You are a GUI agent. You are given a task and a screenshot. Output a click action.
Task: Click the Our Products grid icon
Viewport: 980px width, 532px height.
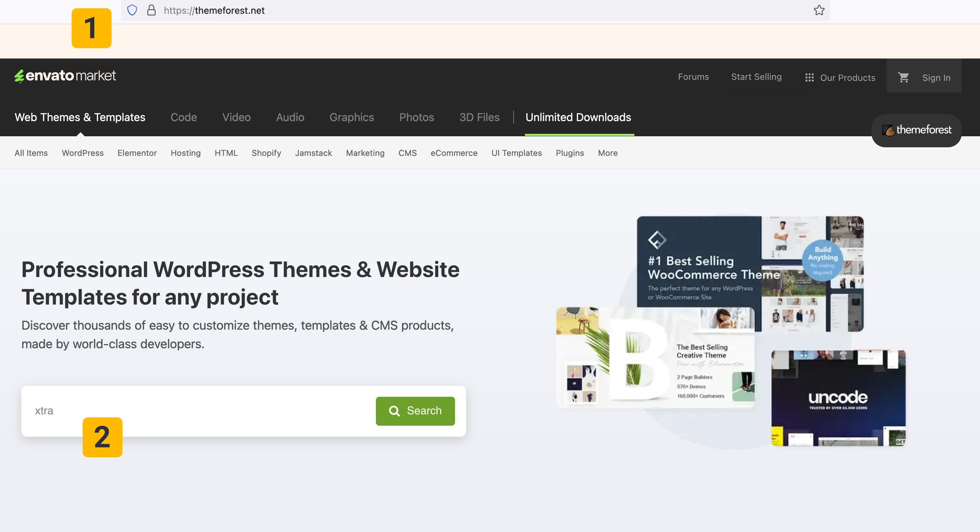coord(809,77)
